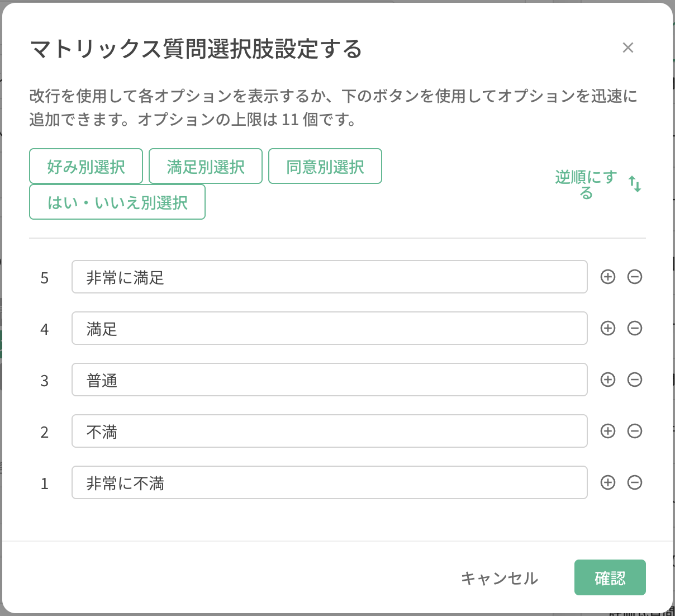Confirm with the 確認 button

coord(610,577)
